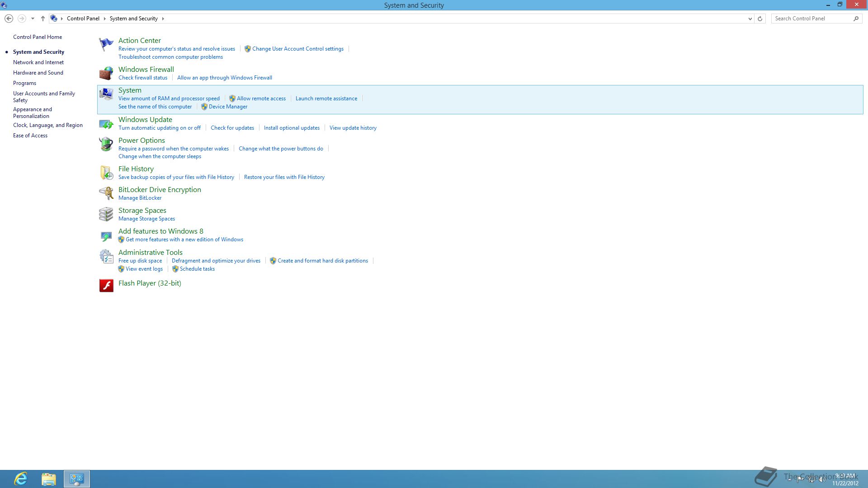The image size is (868, 488).
Task: Open Troubleshoot common computer problems
Action: coord(170,57)
